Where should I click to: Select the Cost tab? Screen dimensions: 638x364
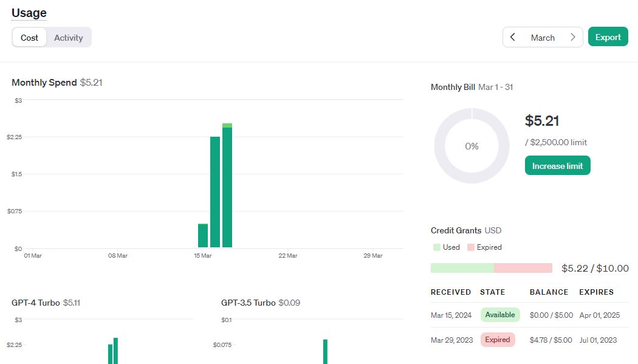click(29, 37)
